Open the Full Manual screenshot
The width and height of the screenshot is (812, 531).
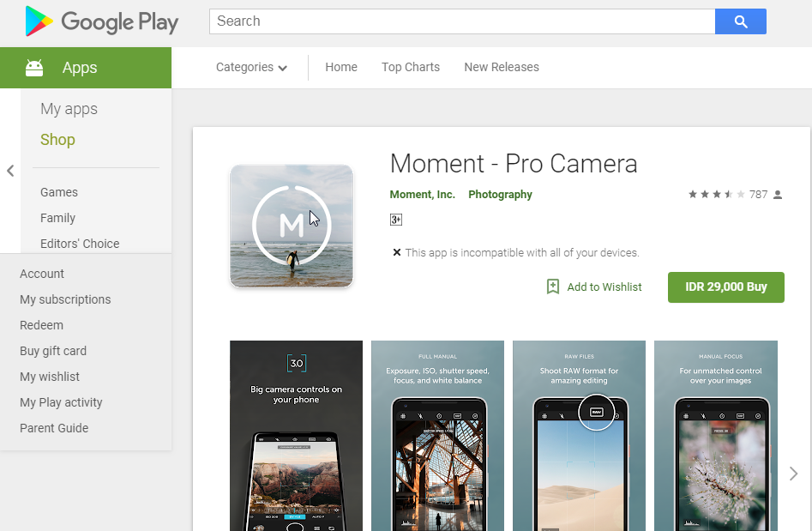click(437, 436)
